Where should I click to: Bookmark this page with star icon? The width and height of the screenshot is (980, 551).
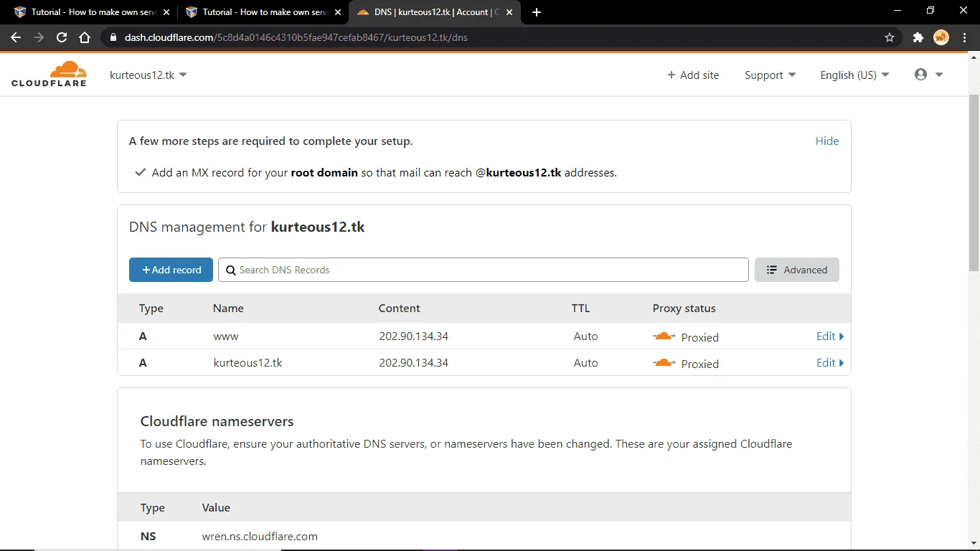coord(890,37)
